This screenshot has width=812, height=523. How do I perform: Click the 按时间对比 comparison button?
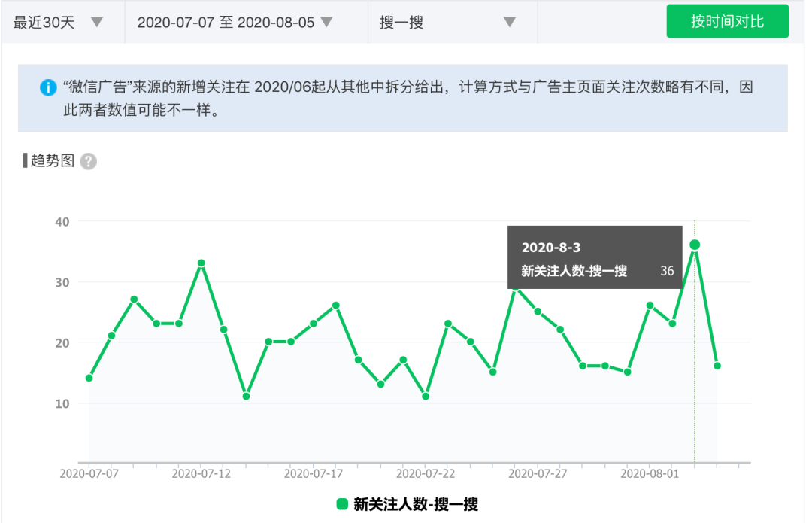(727, 20)
